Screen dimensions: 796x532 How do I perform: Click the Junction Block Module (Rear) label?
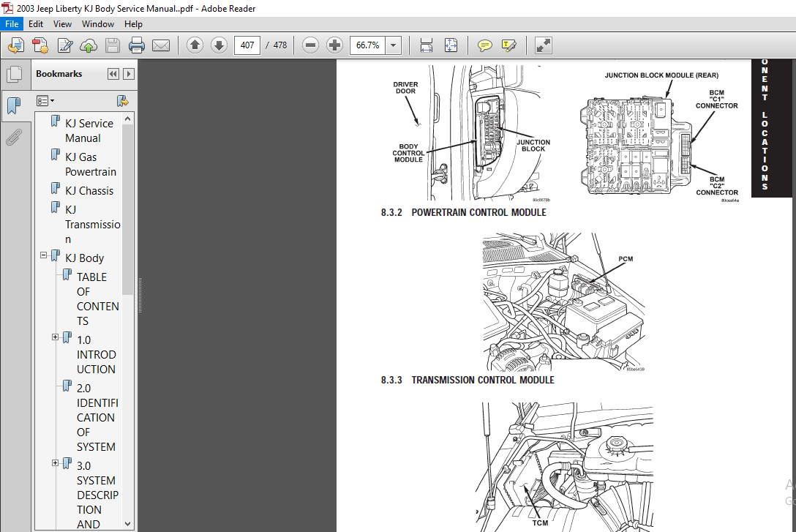[x=661, y=75]
